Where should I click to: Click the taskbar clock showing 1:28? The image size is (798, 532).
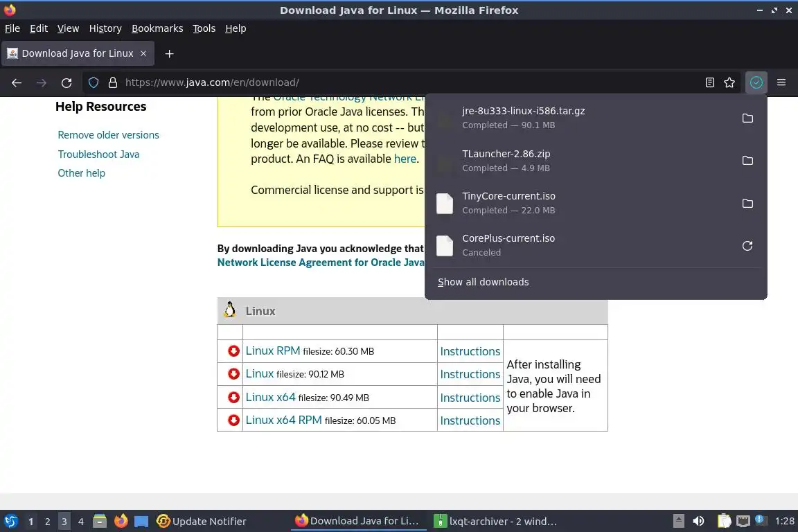(784, 521)
